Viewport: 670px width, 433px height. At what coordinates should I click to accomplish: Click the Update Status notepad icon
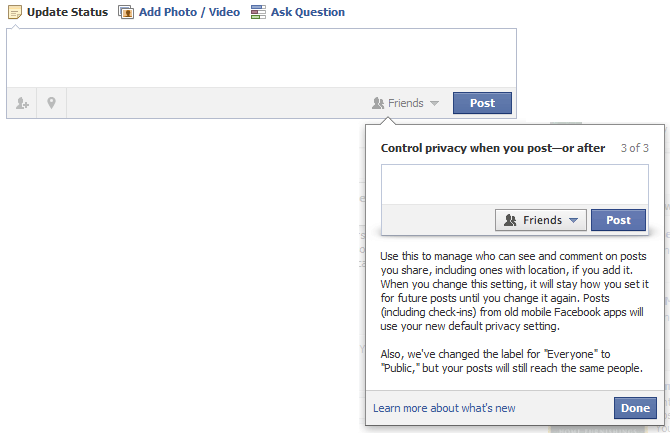[15, 12]
